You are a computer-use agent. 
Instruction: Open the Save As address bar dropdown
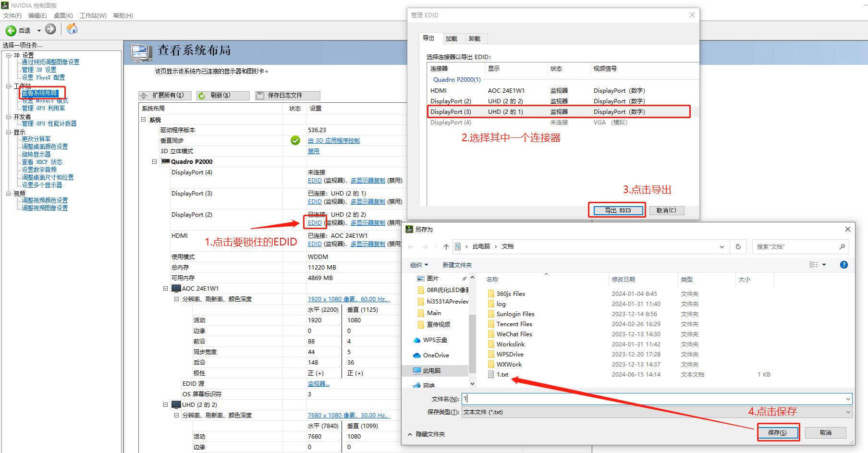tap(721, 247)
